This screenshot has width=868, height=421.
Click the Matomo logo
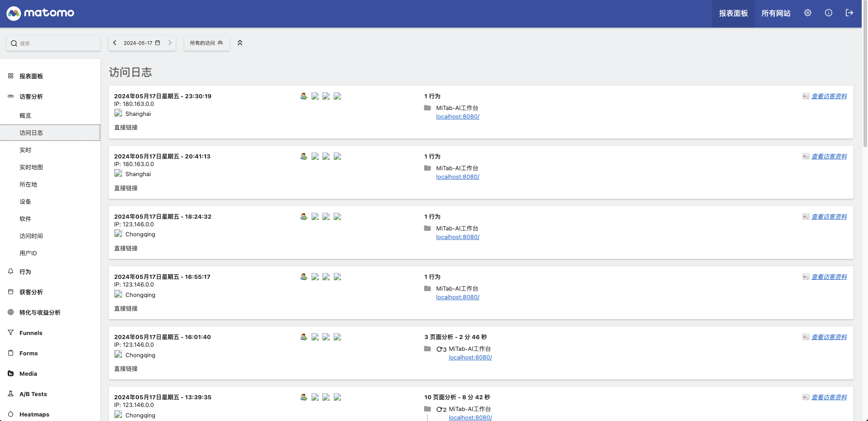(x=40, y=13)
